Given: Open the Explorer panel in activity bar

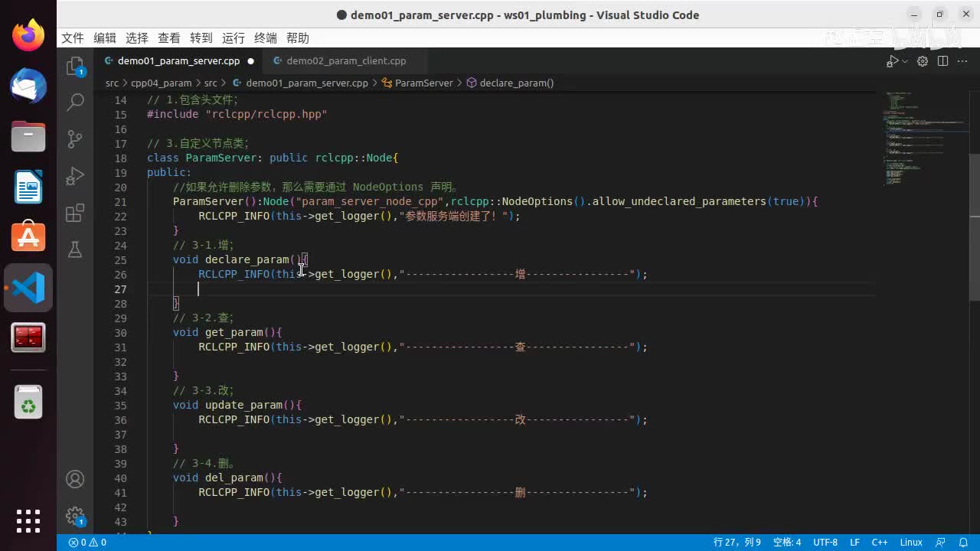Looking at the screenshot, I should click(x=75, y=67).
